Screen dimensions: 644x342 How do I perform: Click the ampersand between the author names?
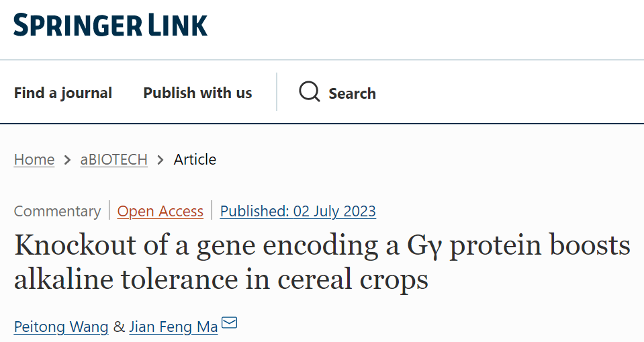(119, 327)
